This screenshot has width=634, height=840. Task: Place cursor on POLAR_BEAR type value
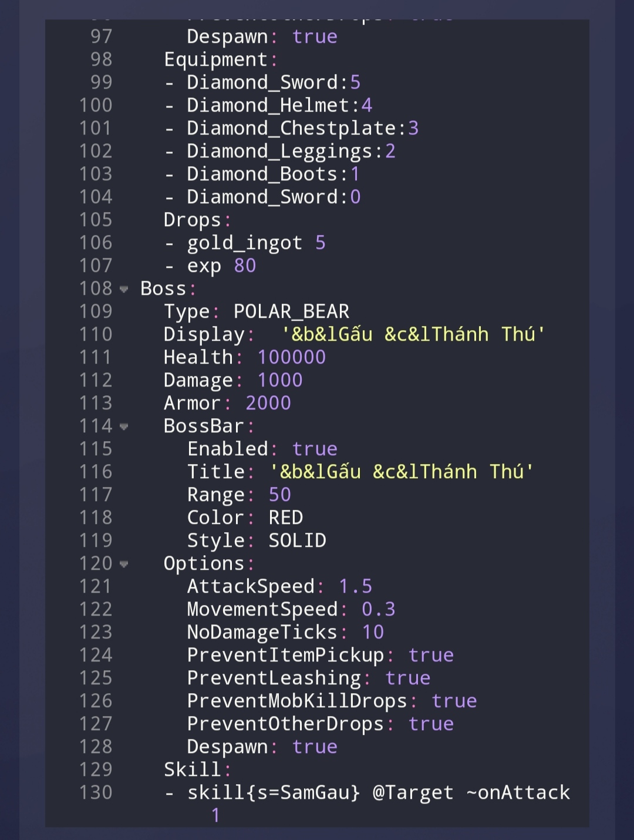coord(291,311)
